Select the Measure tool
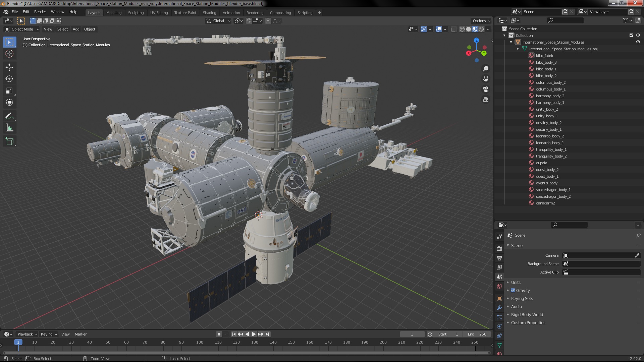The height and width of the screenshot is (362, 644). pyautogui.click(x=9, y=128)
